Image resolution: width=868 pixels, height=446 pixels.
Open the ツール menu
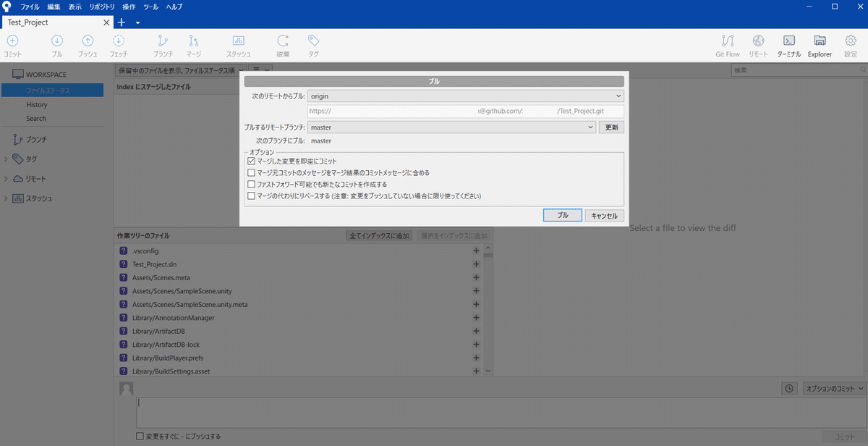pos(151,7)
